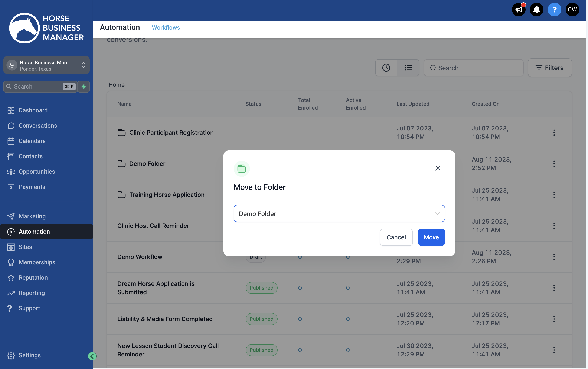Open the Filters panel
Screen dimensions: 588x369
(x=550, y=67)
